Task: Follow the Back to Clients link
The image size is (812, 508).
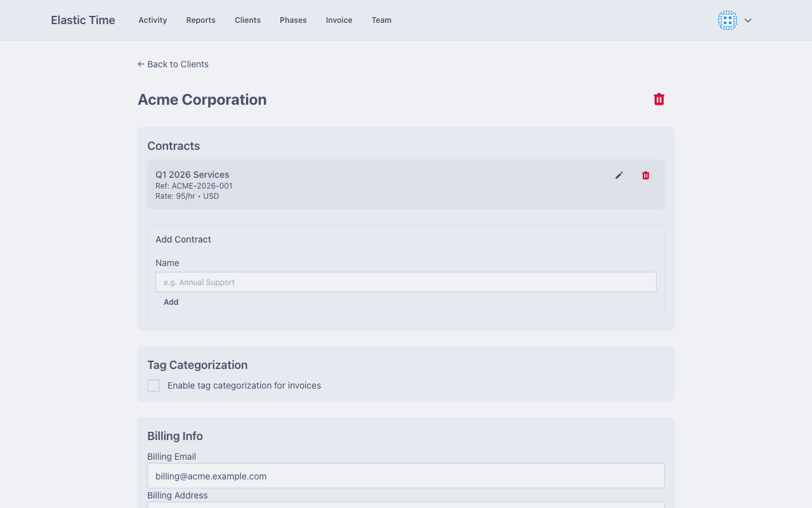Action: pyautogui.click(x=173, y=63)
